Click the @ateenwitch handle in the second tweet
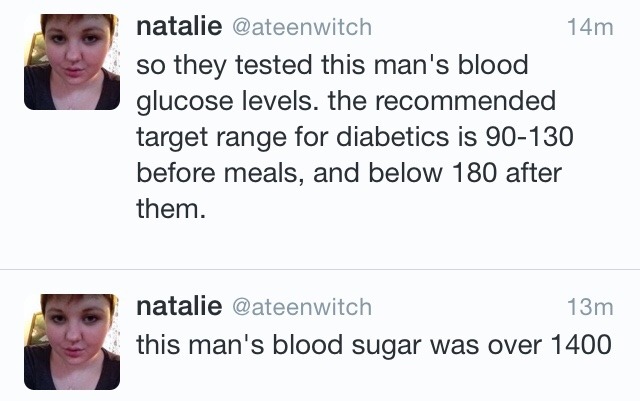640x401 pixels. click(x=301, y=307)
